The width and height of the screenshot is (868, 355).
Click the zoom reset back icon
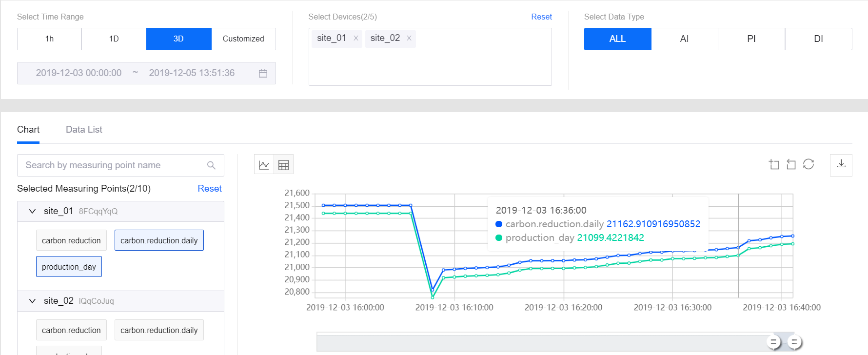point(791,164)
